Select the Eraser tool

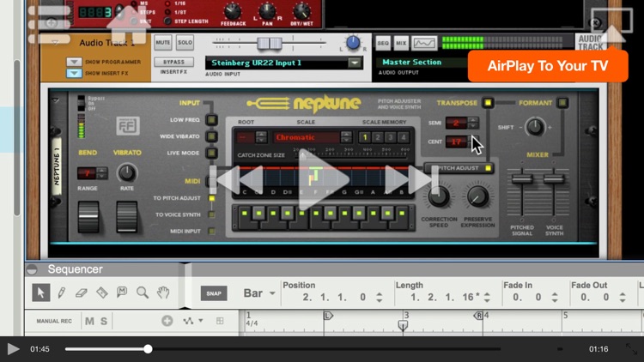pyautogui.click(x=82, y=293)
